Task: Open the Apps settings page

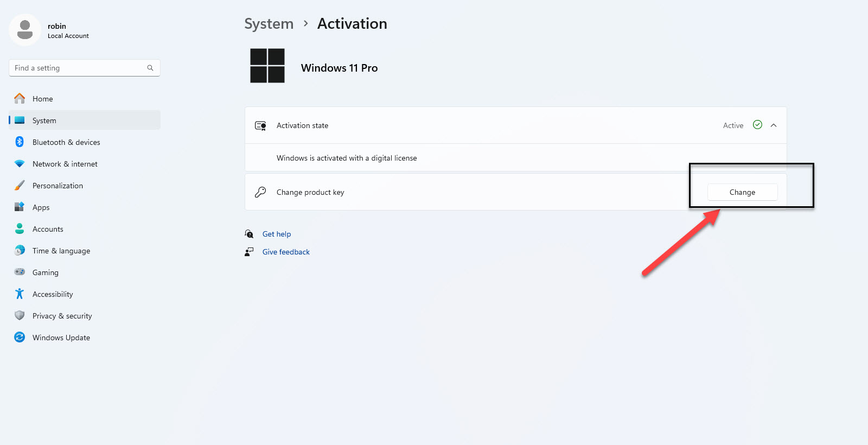Action: [x=41, y=207]
